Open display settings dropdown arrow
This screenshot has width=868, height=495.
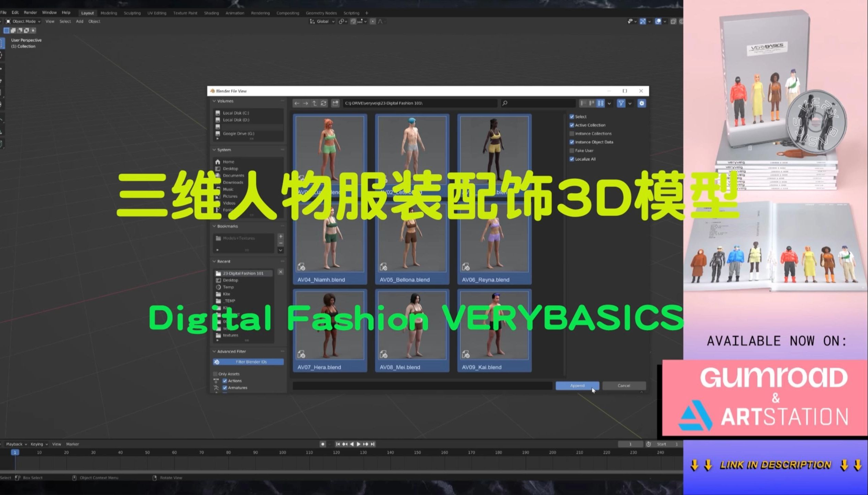tap(609, 103)
